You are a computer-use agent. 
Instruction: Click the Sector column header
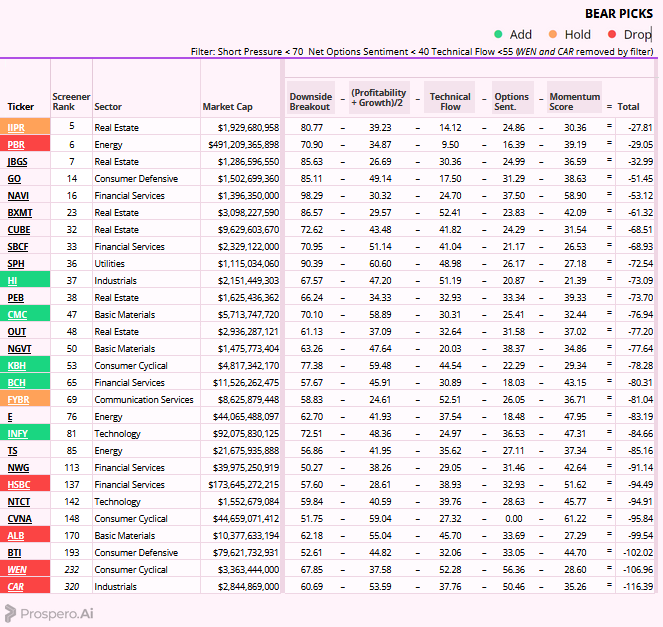tap(108, 107)
